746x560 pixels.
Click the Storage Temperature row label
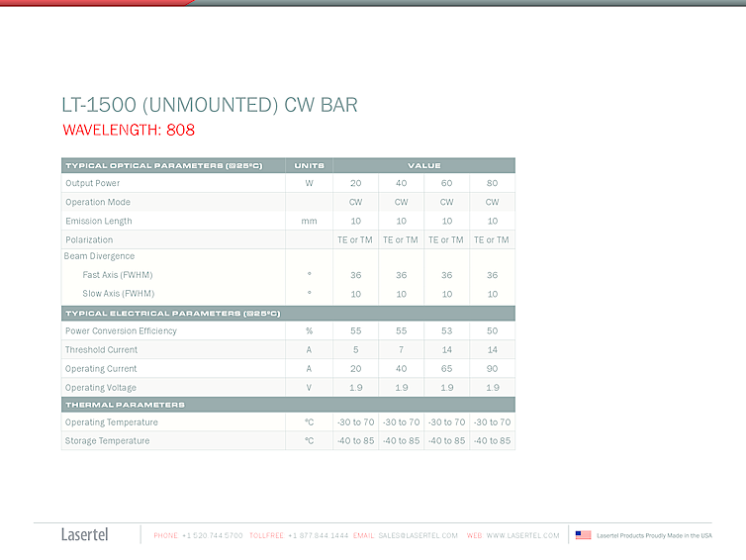click(x=107, y=441)
